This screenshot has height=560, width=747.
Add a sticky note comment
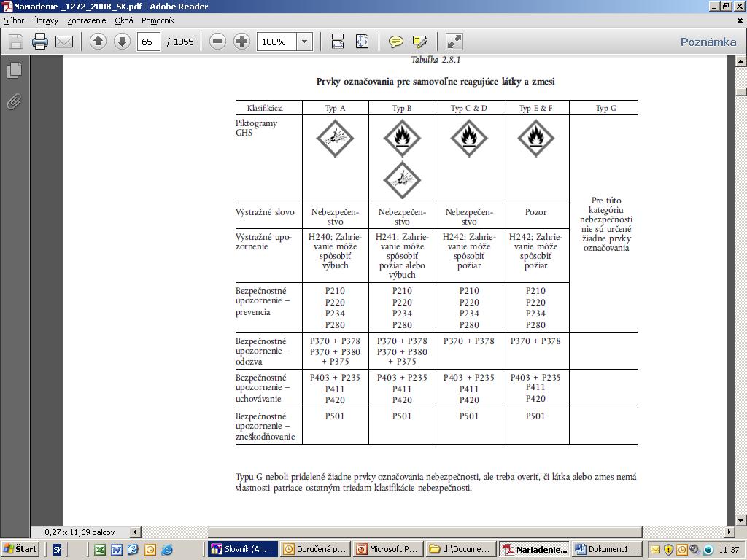point(396,42)
